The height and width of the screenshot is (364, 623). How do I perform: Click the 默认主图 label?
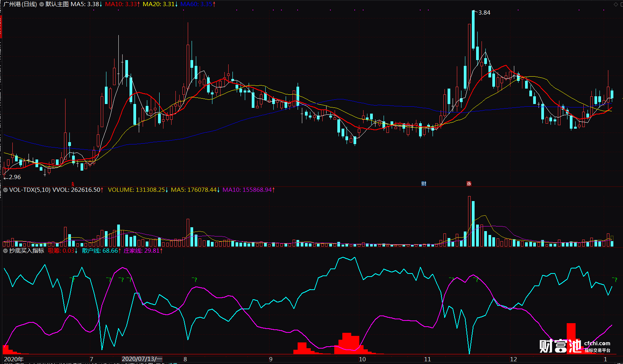pyautogui.click(x=57, y=4)
